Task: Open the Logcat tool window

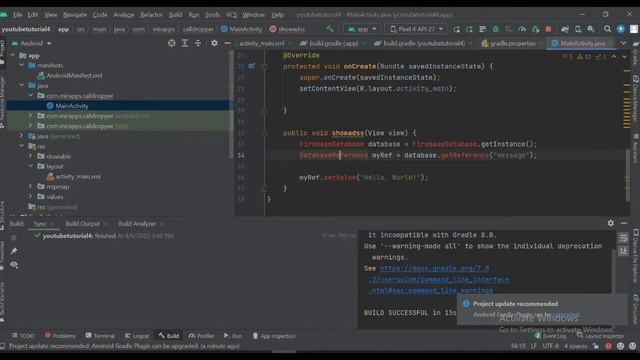Action: pyautogui.click(x=137, y=336)
